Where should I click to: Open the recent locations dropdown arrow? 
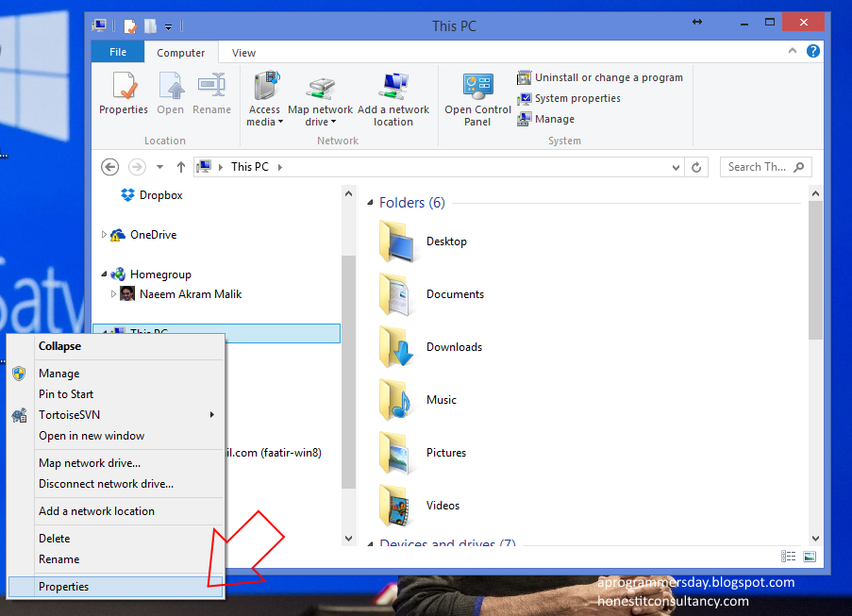pyautogui.click(x=159, y=167)
